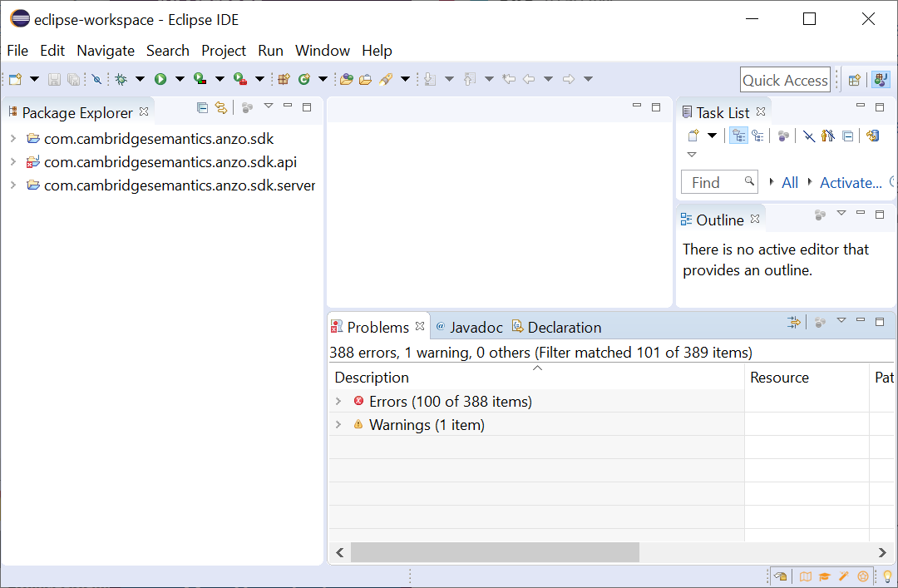Toggle Scheduled presentation in Task List
The width and height of the screenshot is (898, 588).
click(x=757, y=136)
